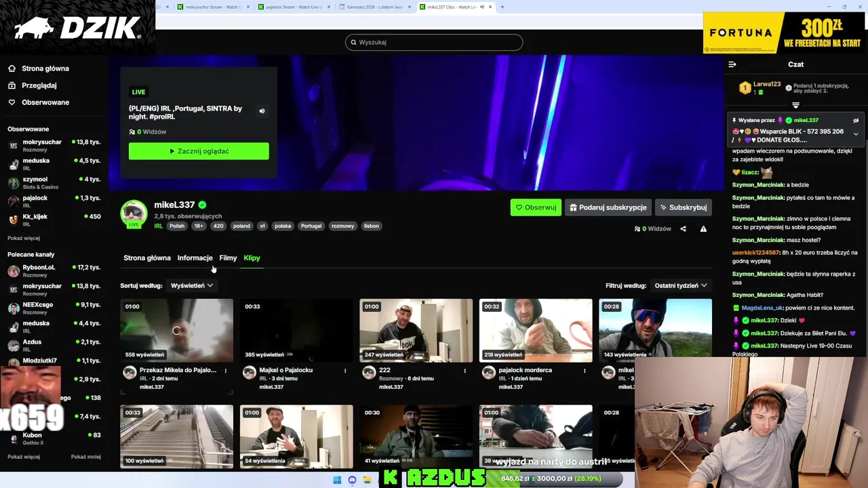The width and height of the screenshot is (868, 488).
Task: Focus the Wyszukaj search field
Action: click(x=434, y=42)
